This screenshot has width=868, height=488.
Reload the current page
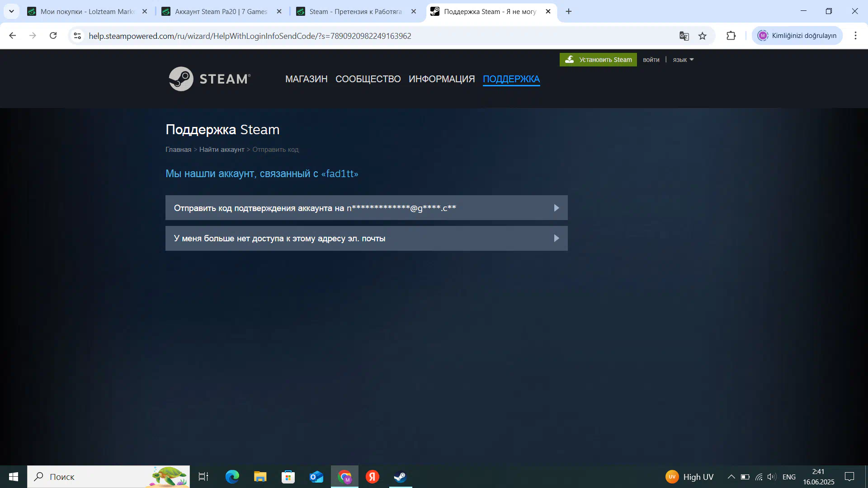click(x=53, y=36)
